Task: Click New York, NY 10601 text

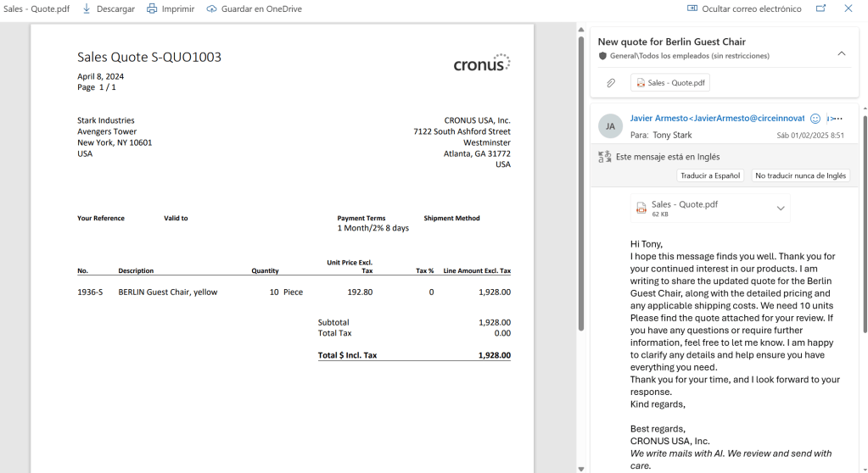Action: [x=115, y=142]
